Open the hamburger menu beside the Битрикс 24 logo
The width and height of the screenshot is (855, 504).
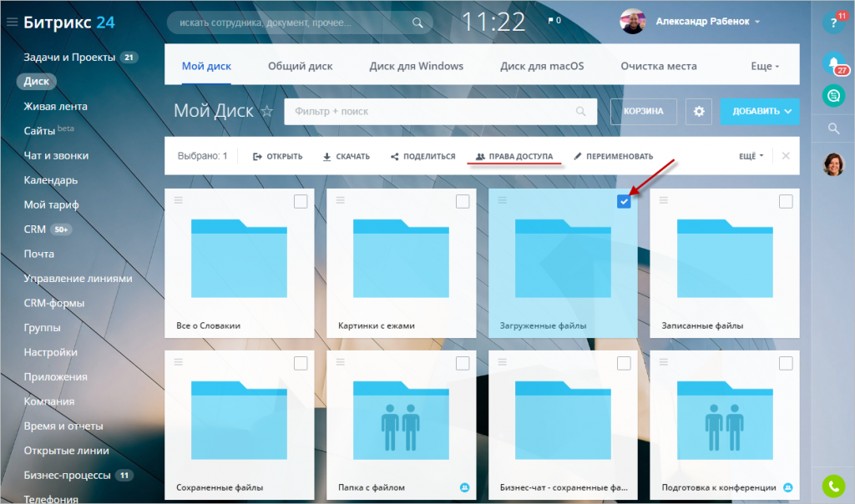point(12,23)
